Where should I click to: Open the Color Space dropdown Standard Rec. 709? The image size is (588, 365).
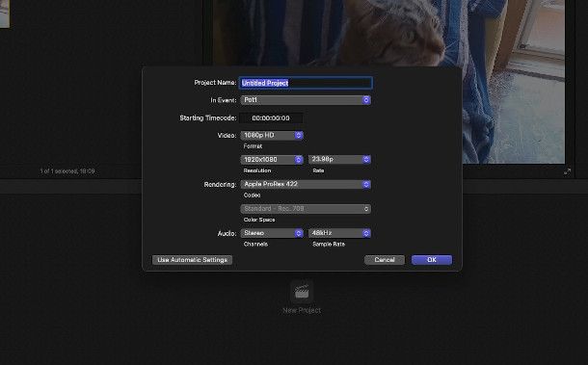306,209
